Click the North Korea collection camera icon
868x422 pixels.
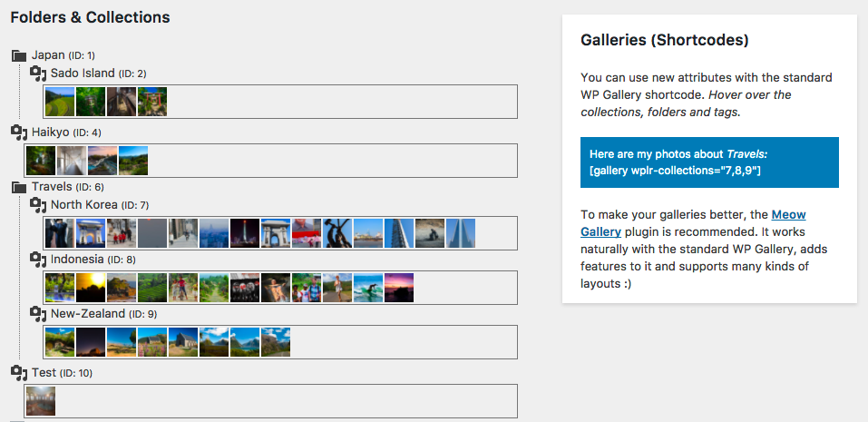(x=38, y=205)
